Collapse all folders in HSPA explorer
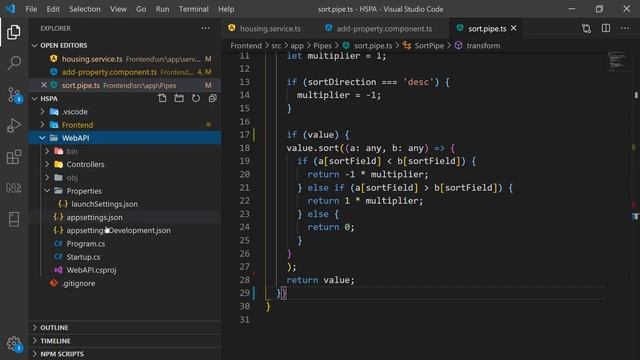This screenshot has height=360, width=640. click(213, 98)
